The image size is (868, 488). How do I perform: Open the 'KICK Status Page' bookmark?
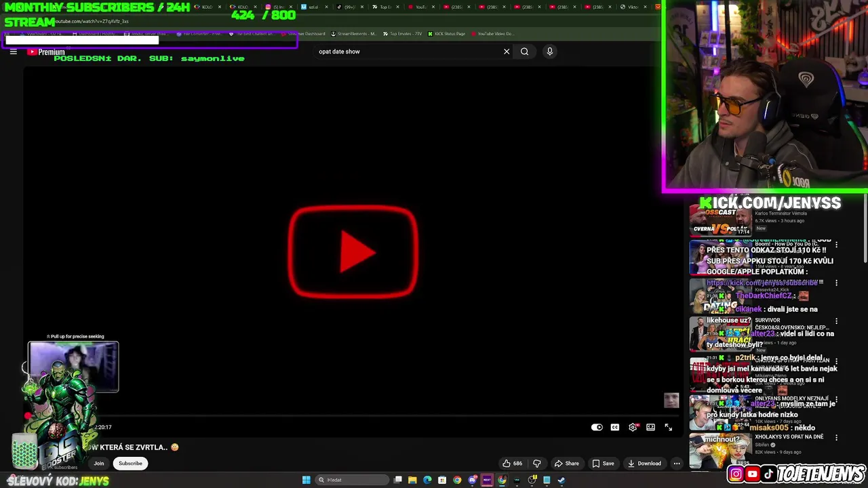446,34
